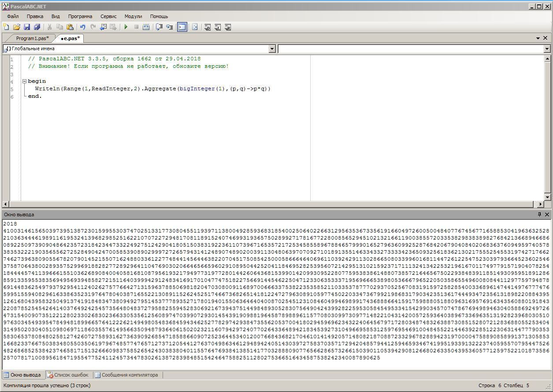Open the editor tab list arrow

click(x=538, y=38)
